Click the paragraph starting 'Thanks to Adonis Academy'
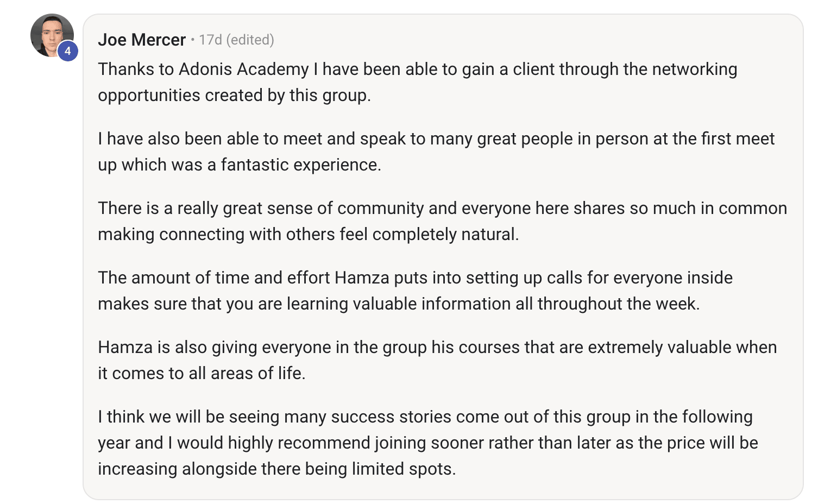The height and width of the screenshot is (504, 818). click(x=418, y=82)
